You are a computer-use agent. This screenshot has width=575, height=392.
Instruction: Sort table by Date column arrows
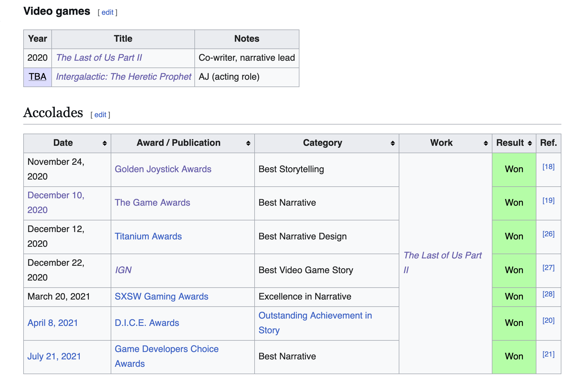tap(104, 143)
